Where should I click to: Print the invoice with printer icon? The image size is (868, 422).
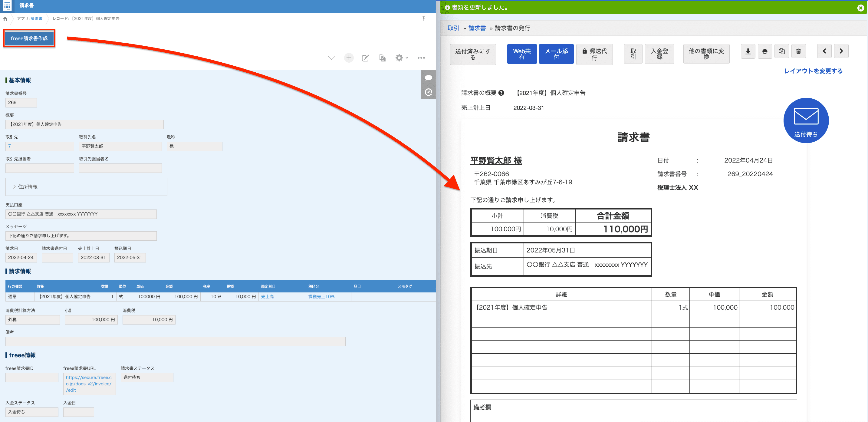[x=765, y=51]
